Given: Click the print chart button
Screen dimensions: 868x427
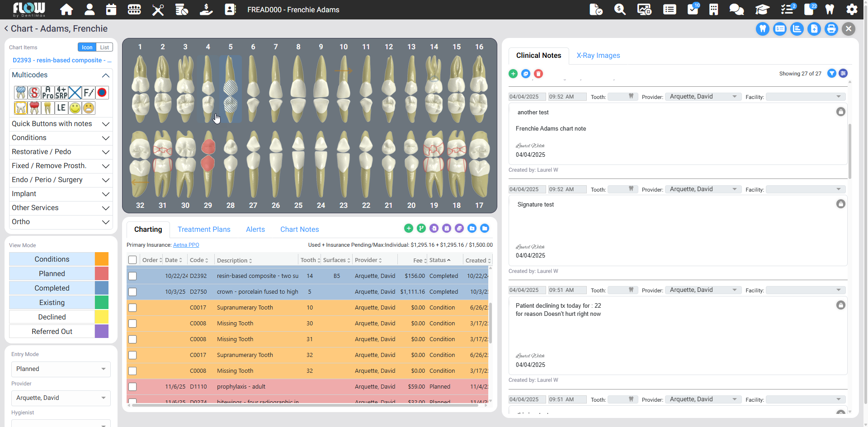Looking at the screenshot, I should coord(831,29).
